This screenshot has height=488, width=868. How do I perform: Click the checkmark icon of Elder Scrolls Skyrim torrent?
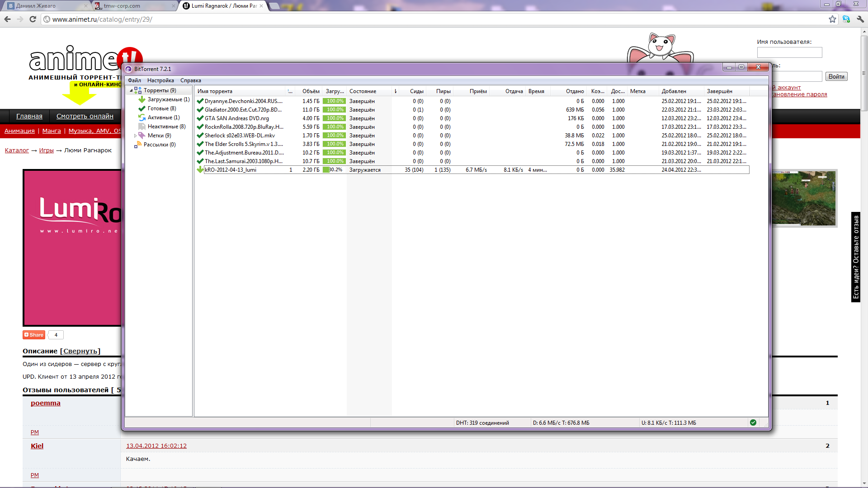point(200,144)
